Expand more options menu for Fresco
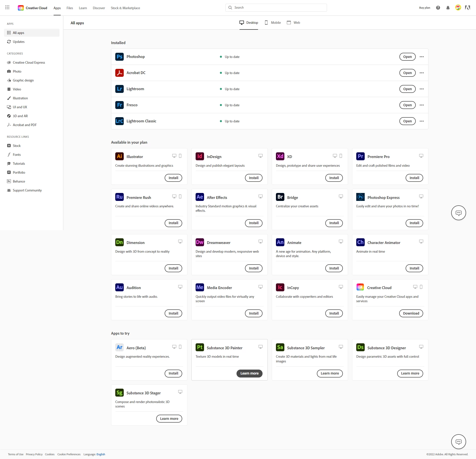 click(x=421, y=105)
